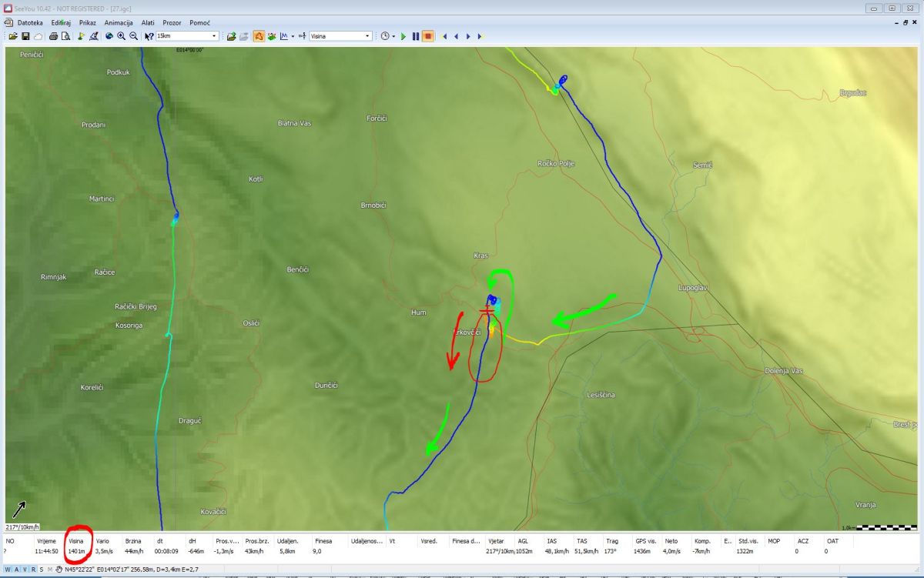Image resolution: width=924 pixels, height=578 pixels.
Task: Open the Alati menu
Action: [148, 22]
